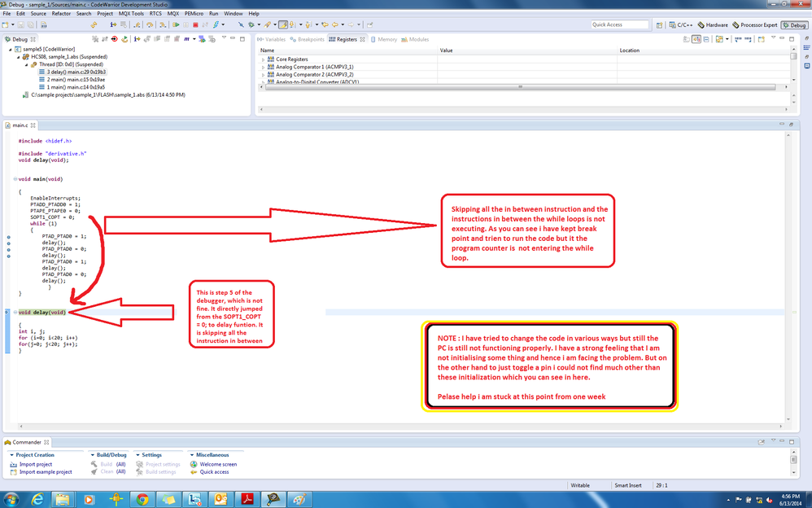
Task: Click the Disconnect icon in toolbar
Action: click(205, 24)
